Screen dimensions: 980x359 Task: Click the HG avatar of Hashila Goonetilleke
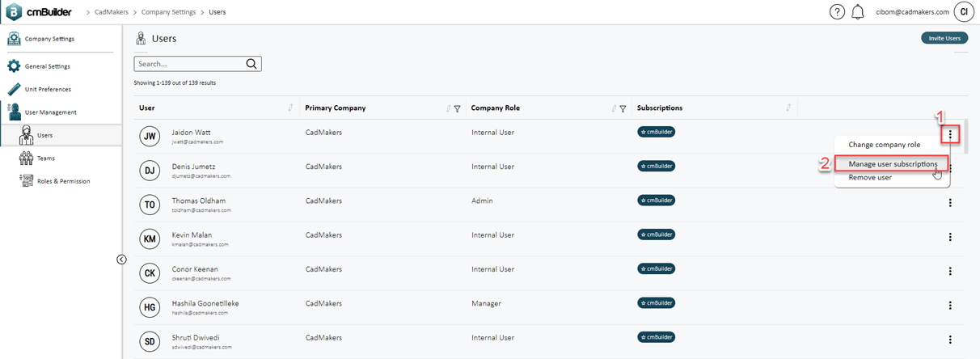[x=150, y=307]
